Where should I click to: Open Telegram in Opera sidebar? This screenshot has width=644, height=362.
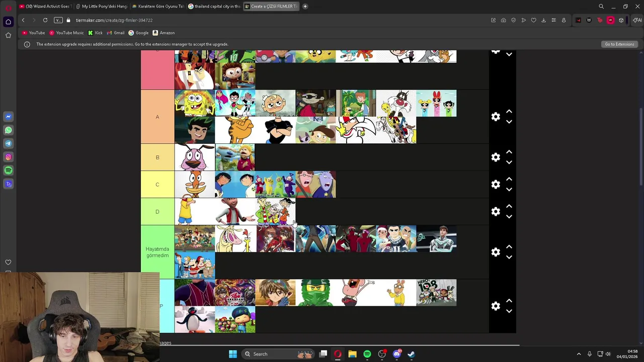[8, 143]
